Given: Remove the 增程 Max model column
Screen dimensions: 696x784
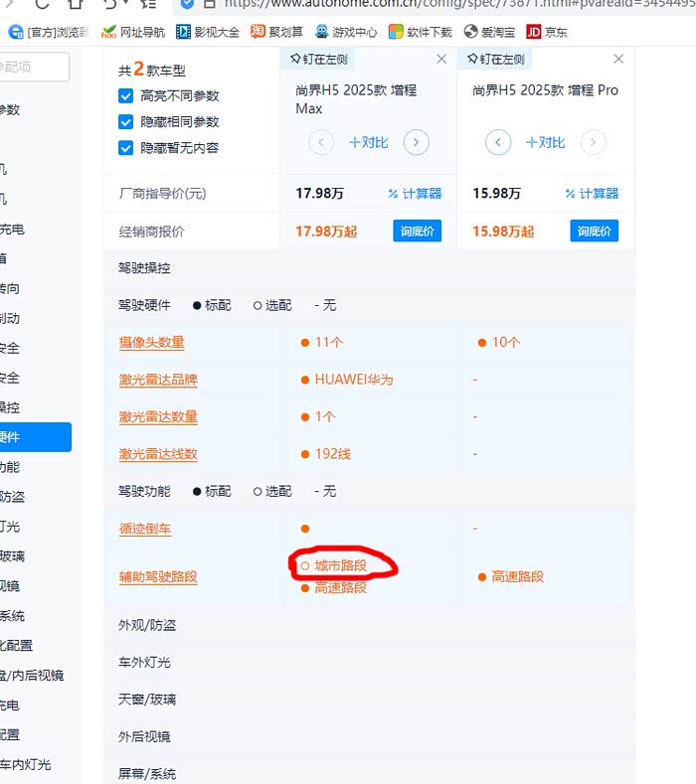Looking at the screenshot, I should click(442, 60).
